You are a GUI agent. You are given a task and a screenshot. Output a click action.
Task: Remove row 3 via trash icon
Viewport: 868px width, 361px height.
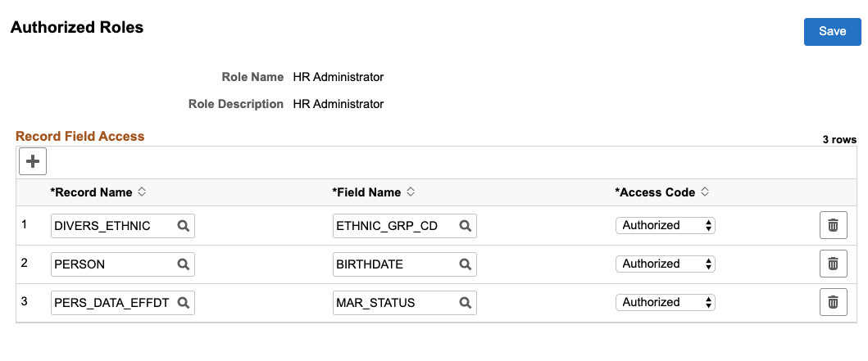(x=833, y=302)
